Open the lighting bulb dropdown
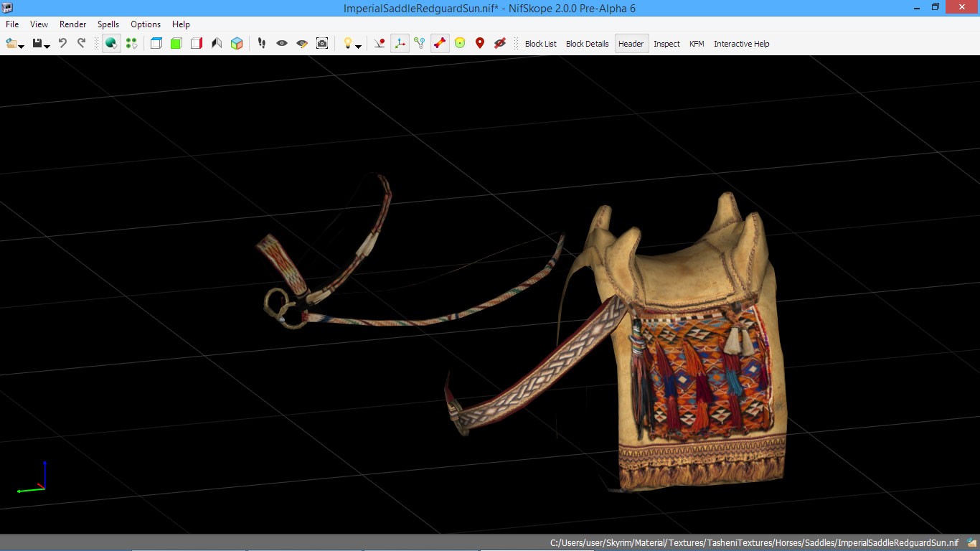Screen dimensions: 980x551 pyautogui.click(x=358, y=47)
